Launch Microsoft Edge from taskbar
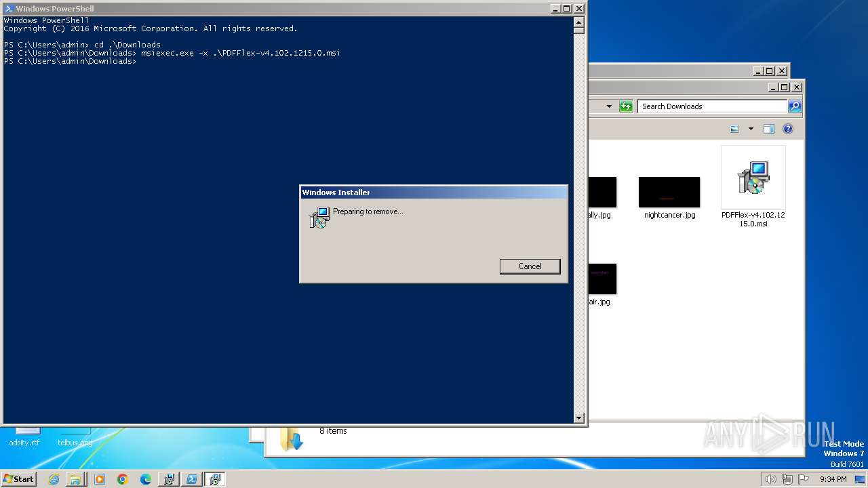This screenshot has height=488, width=868. pyautogui.click(x=145, y=479)
